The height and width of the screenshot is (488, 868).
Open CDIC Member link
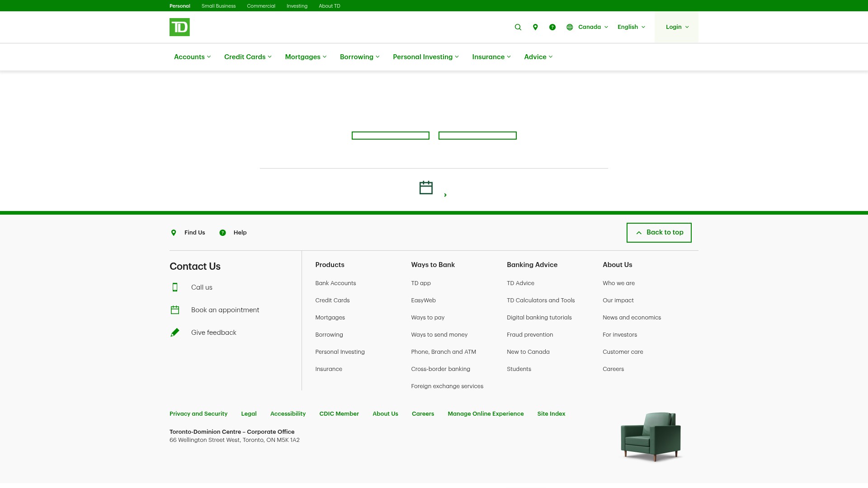(x=339, y=414)
